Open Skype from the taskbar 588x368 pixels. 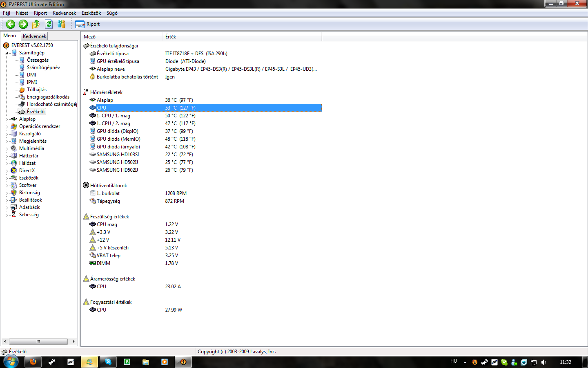(108, 362)
